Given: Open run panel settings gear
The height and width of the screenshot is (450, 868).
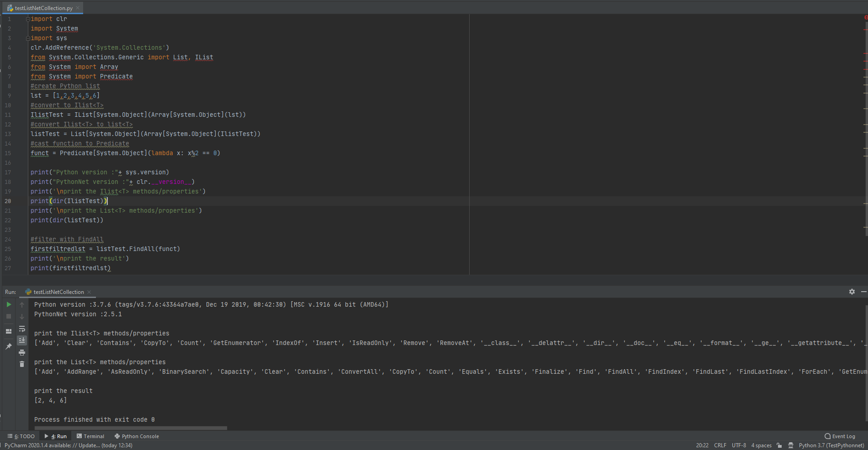Looking at the screenshot, I should [852, 292].
